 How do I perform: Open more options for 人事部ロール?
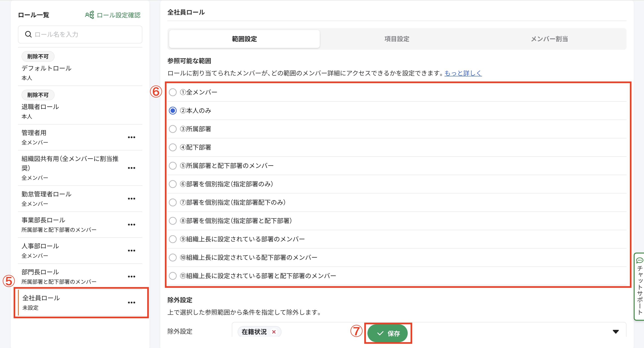coord(132,251)
